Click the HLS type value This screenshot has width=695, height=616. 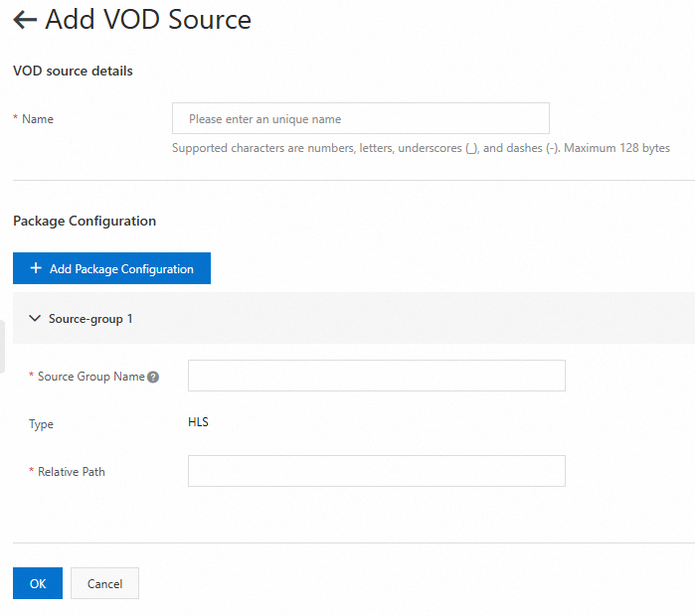click(x=198, y=422)
